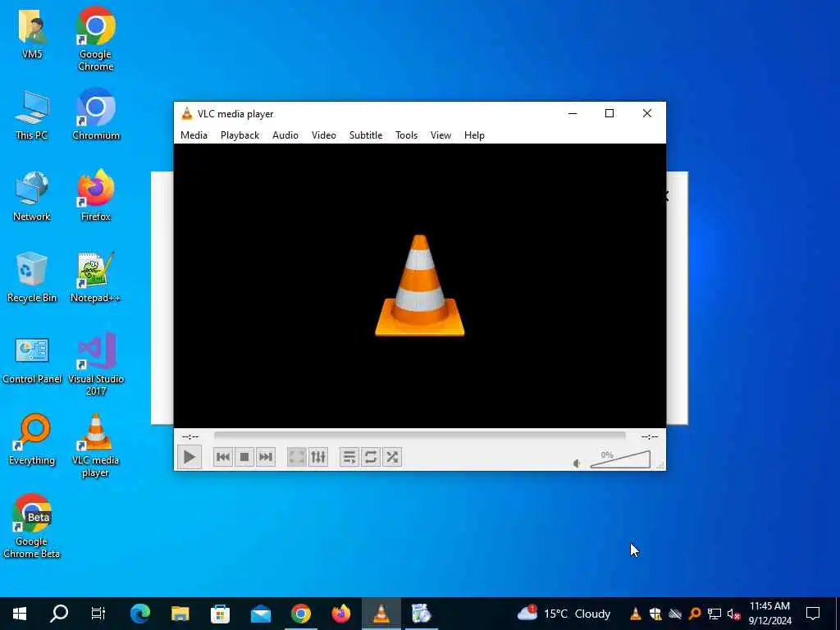Open File Explorer from the taskbar

[180, 614]
